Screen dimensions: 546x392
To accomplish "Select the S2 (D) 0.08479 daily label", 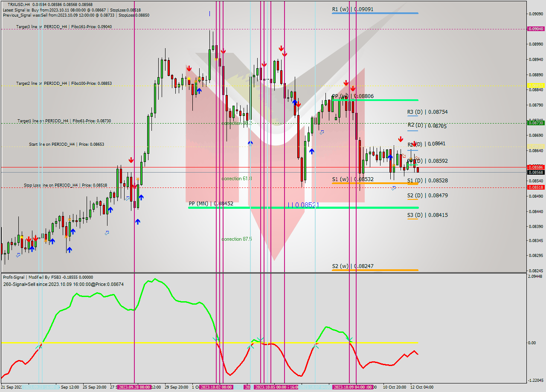I will 427,196.
